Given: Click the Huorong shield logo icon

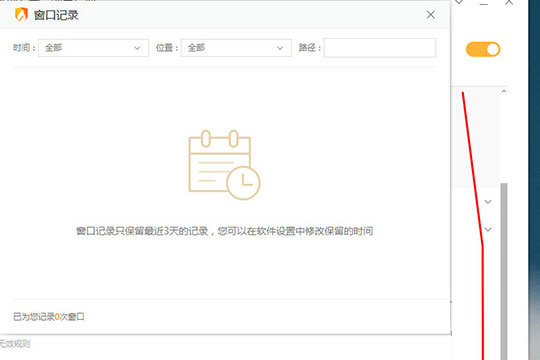Looking at the screenshot, I should [21, 15].
